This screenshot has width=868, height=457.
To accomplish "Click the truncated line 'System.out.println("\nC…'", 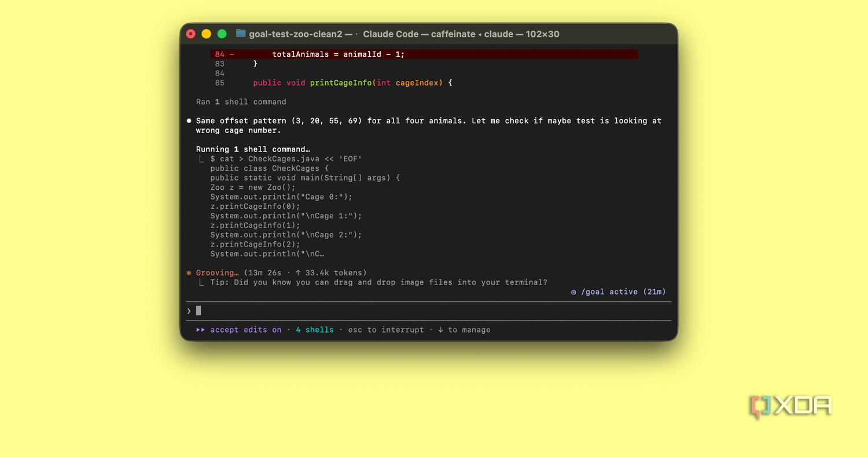I will click(x=267, y=254).
